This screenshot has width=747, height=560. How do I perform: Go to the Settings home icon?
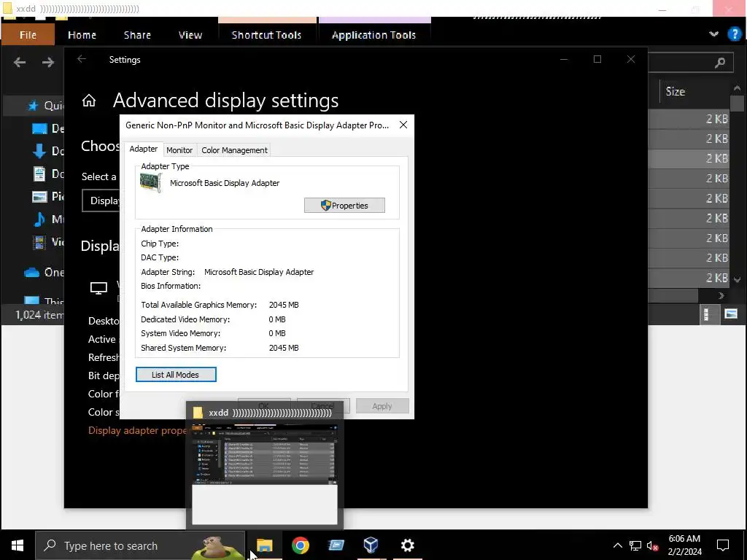tap(88, 101)
